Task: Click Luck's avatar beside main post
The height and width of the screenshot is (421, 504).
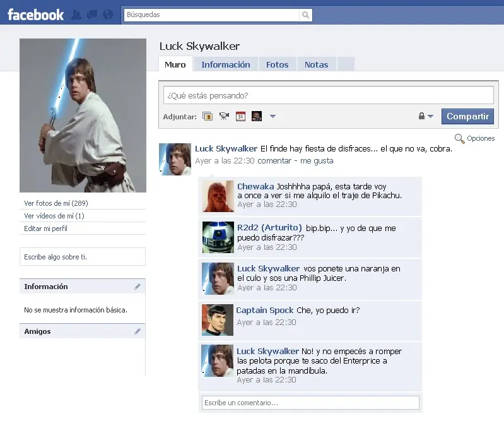Action: 175,159
